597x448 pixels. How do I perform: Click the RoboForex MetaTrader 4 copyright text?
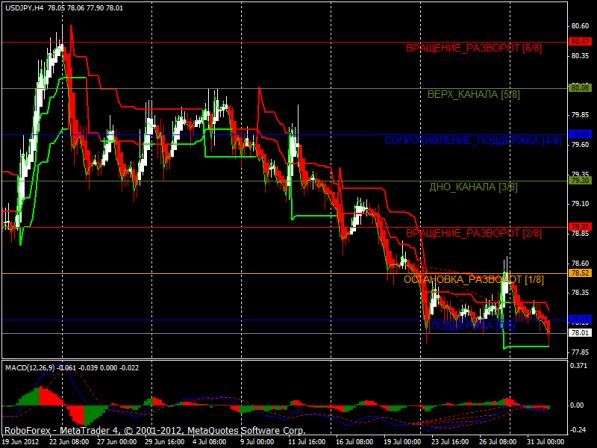[x=155, y=431]
